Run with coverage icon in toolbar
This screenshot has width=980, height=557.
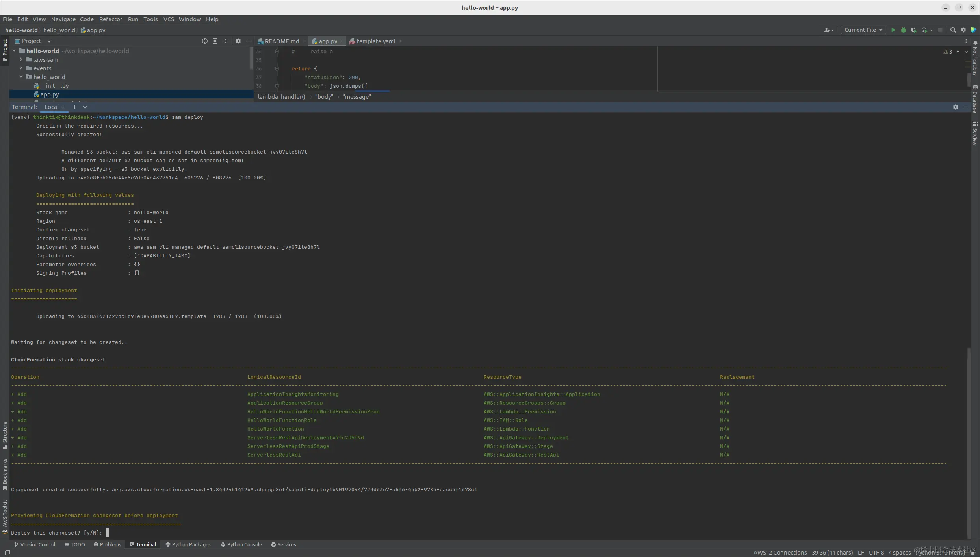913,30
